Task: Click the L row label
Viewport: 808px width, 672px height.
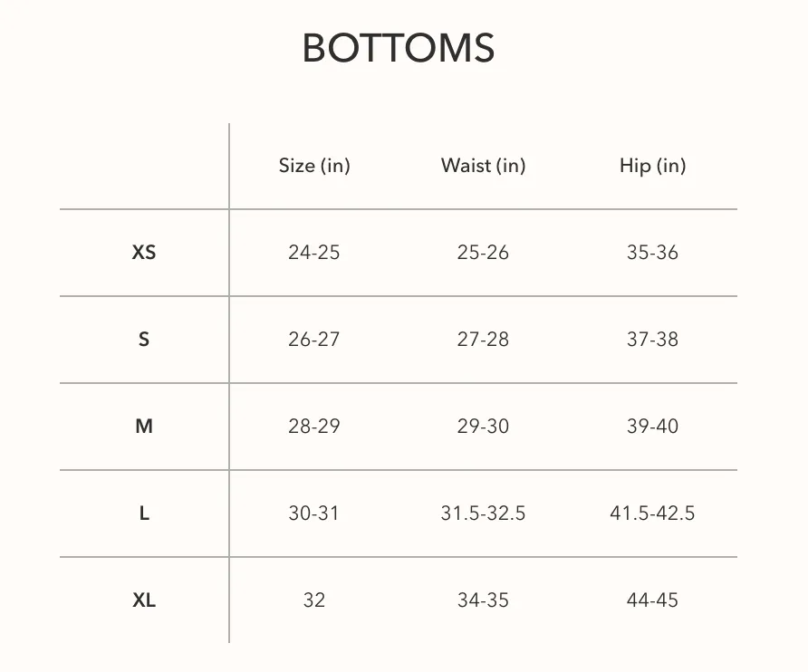Action: 144,514
